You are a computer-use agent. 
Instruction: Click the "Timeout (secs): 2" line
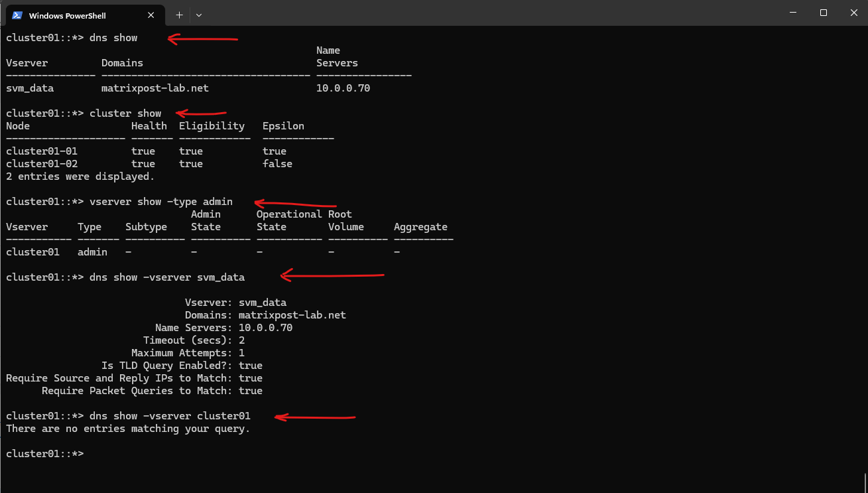pos(194,340)
